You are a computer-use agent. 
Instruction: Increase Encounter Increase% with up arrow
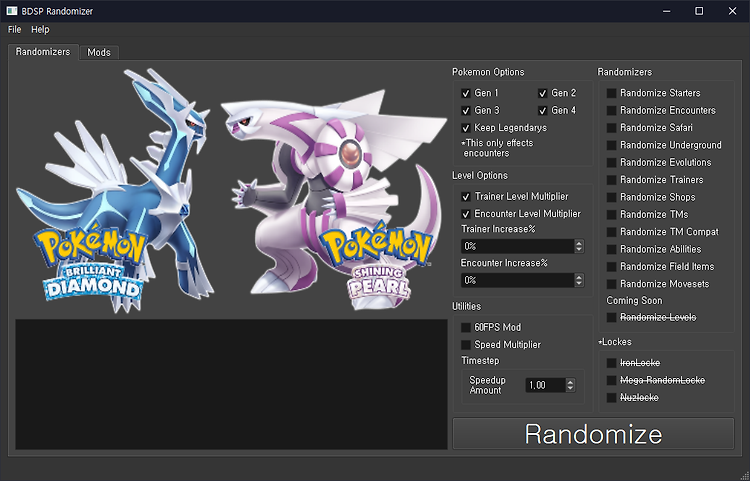coord(579,277)
